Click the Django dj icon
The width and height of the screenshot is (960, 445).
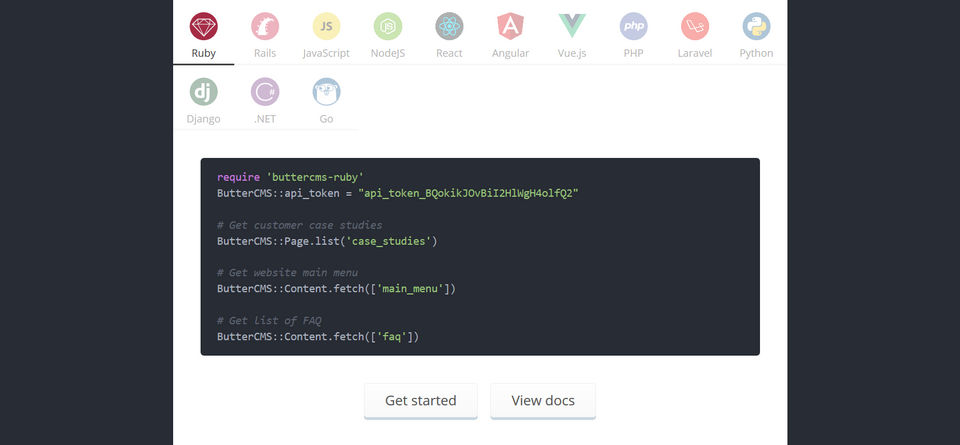coord(203,92)
